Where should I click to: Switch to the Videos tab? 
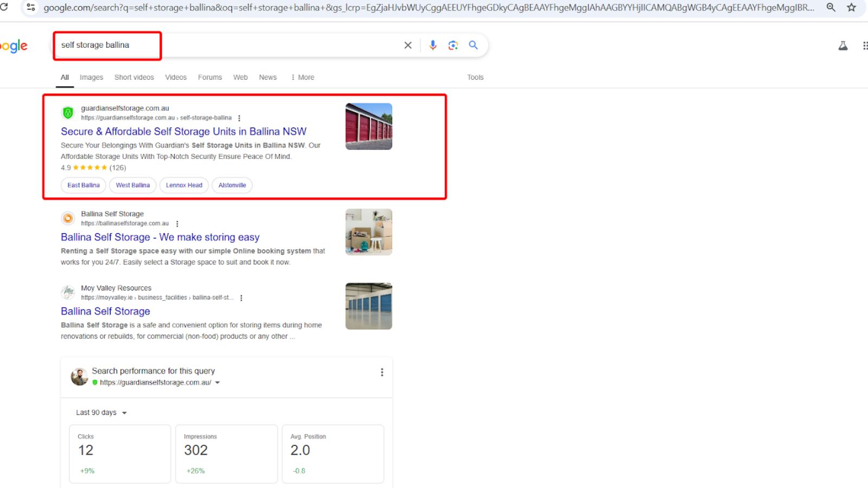point(176,77)
